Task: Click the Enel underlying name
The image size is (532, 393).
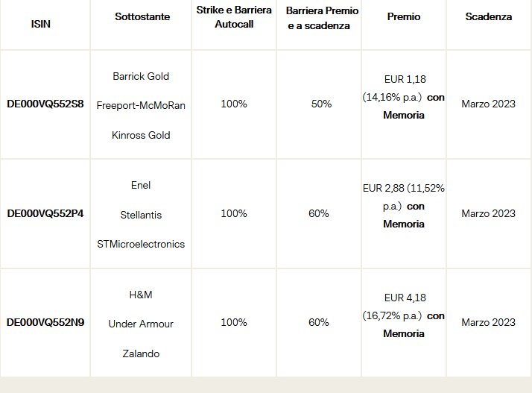Action: pyautogui.click(x=141, y=186)
